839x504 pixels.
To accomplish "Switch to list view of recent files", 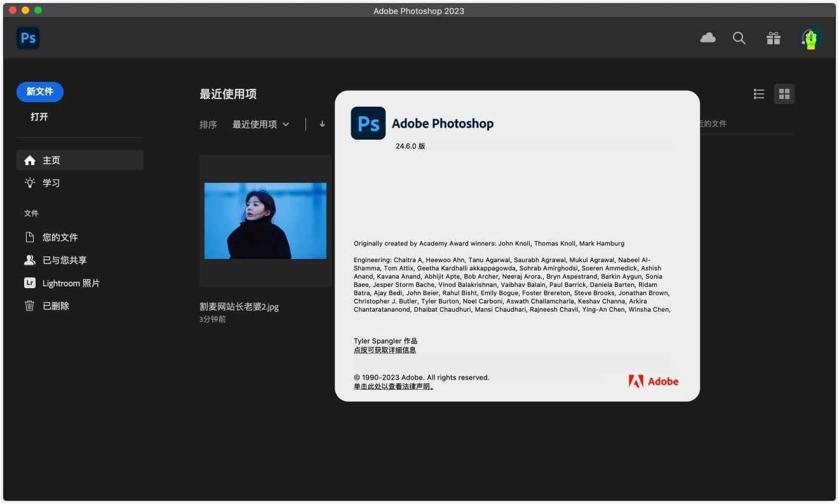I will [759, 94].
